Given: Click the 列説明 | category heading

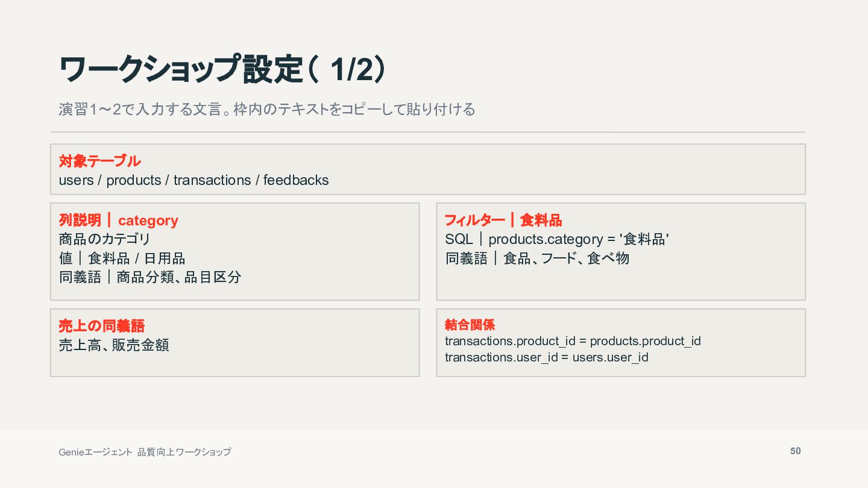Looking at the screenshot, I should click(118, 221).
